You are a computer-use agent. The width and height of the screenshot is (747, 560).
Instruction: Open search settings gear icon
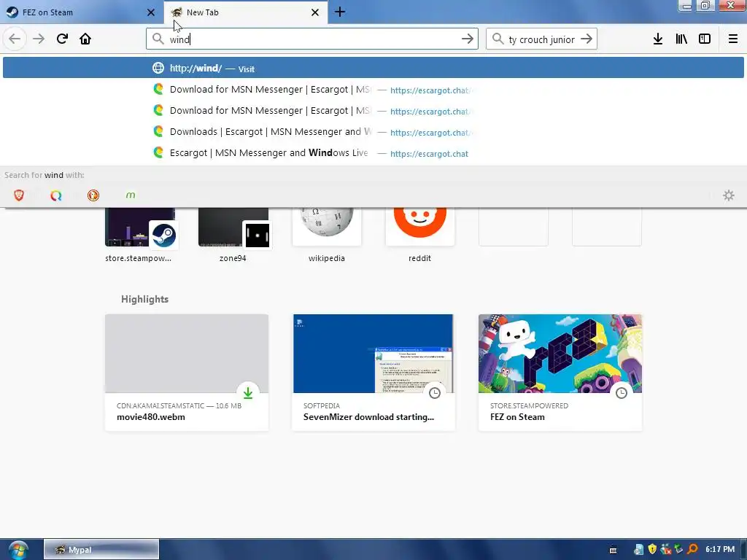pyautogui.click(x=729, y=195)
